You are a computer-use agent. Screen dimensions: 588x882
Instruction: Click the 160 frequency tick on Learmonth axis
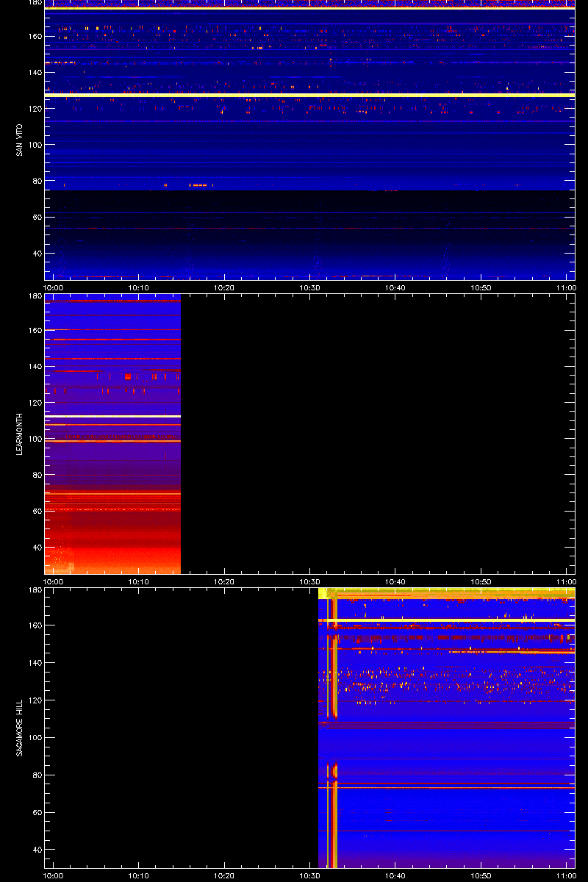[35, 330]
